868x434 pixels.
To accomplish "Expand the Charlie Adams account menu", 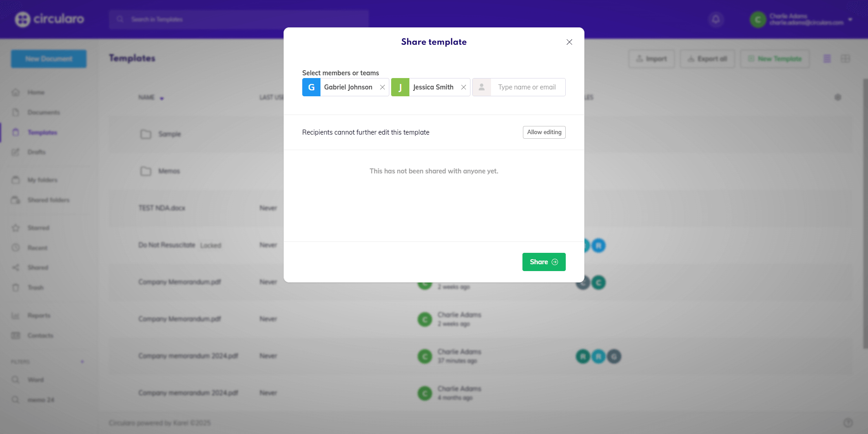I will [850, 19].
